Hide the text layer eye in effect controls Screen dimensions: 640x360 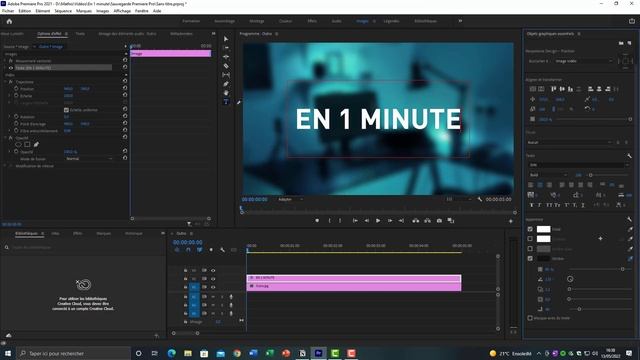(x=11, y=68)
